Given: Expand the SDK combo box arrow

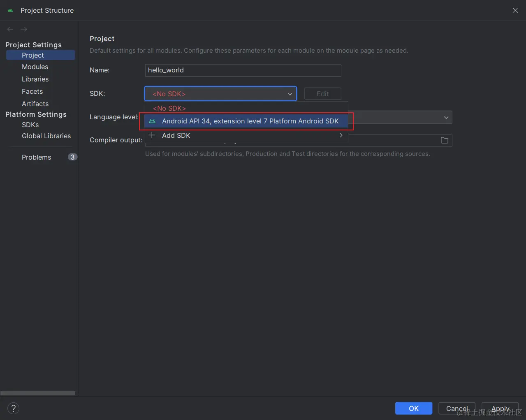Looking at the screenshot, I should click(x=290, y=94).
